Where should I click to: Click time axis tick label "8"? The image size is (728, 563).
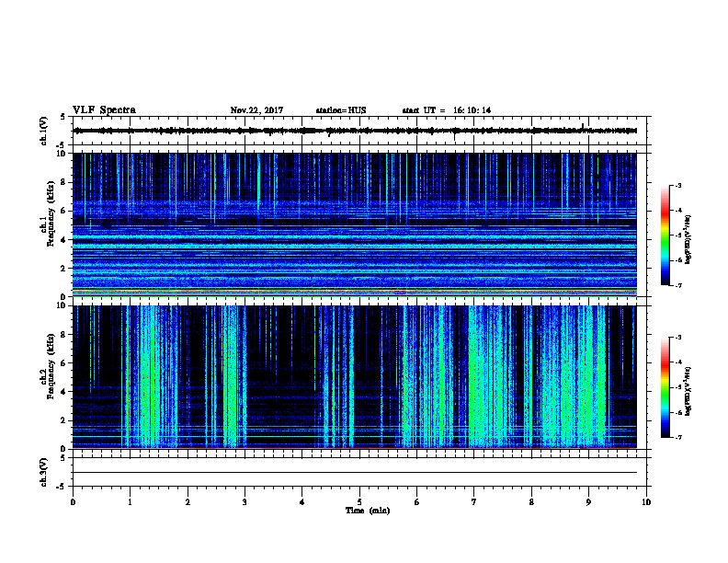pyautogui.click(x=531, y=501)
